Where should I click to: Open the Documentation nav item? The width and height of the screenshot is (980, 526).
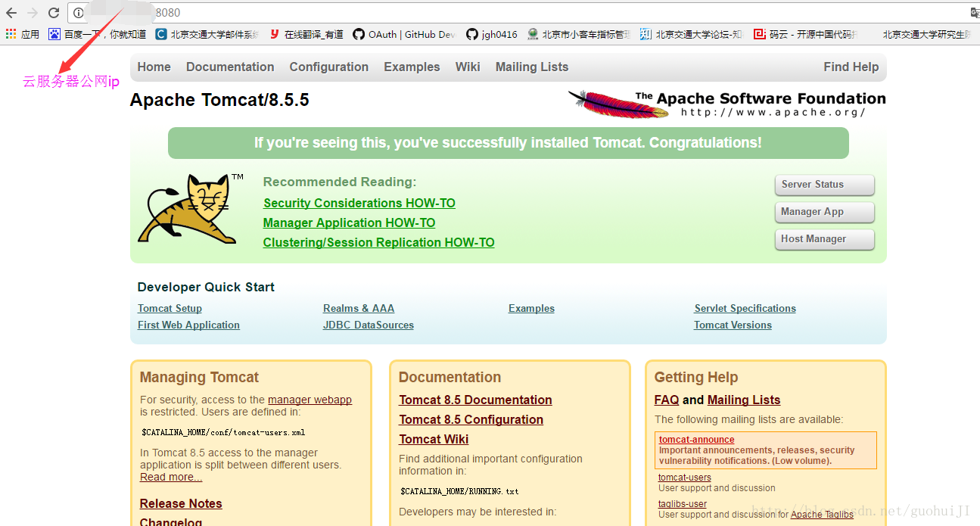click(230, 67)
